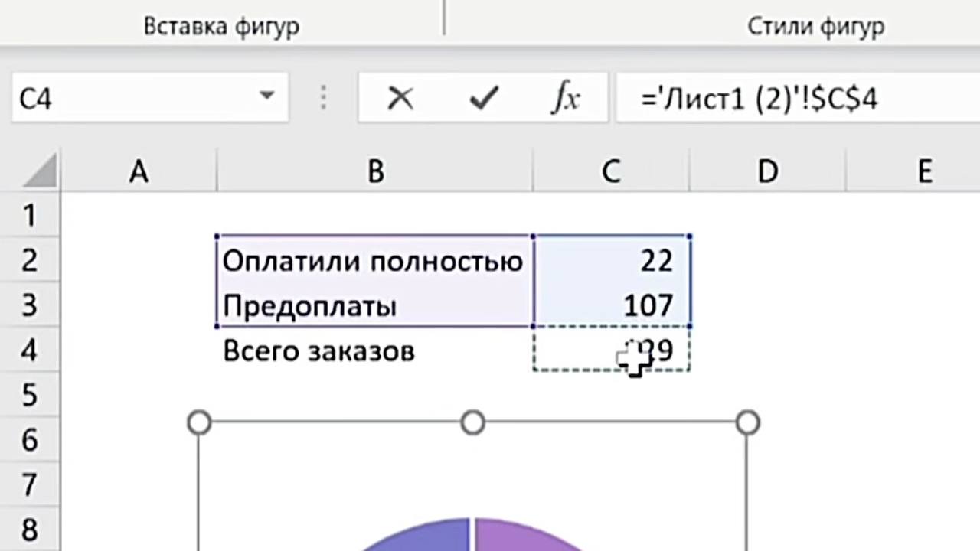Click the cell containing 22
Image resolution: width=980 pixels, height=551 pixels.
pyautogui.click(x=611, y=260)
